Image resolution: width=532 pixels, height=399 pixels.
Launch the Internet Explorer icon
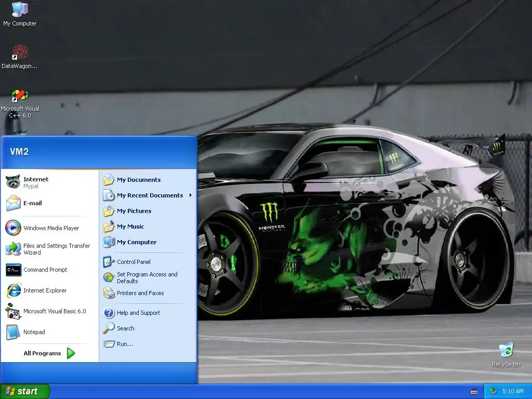pyautogui.click(x=13, y=290)
